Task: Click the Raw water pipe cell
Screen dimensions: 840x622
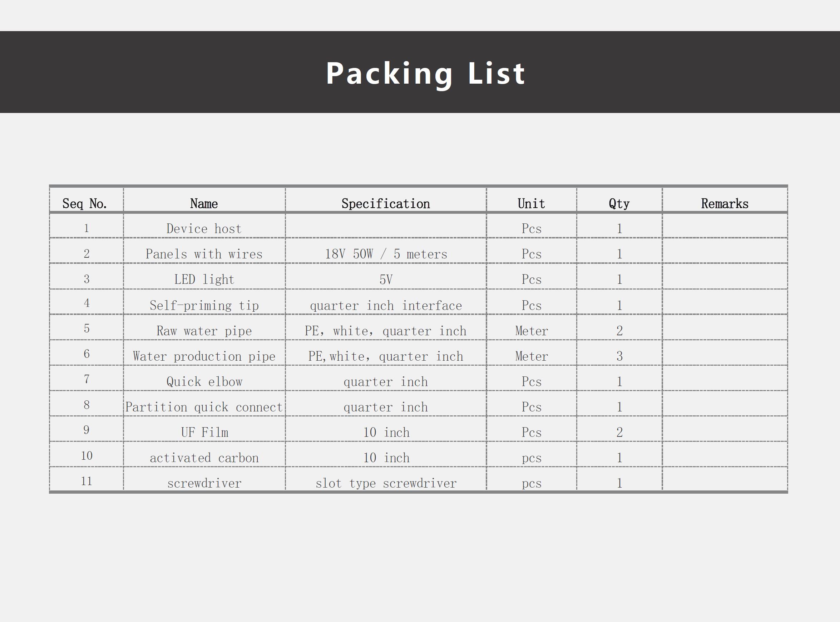Action: [x=204, y=331]
